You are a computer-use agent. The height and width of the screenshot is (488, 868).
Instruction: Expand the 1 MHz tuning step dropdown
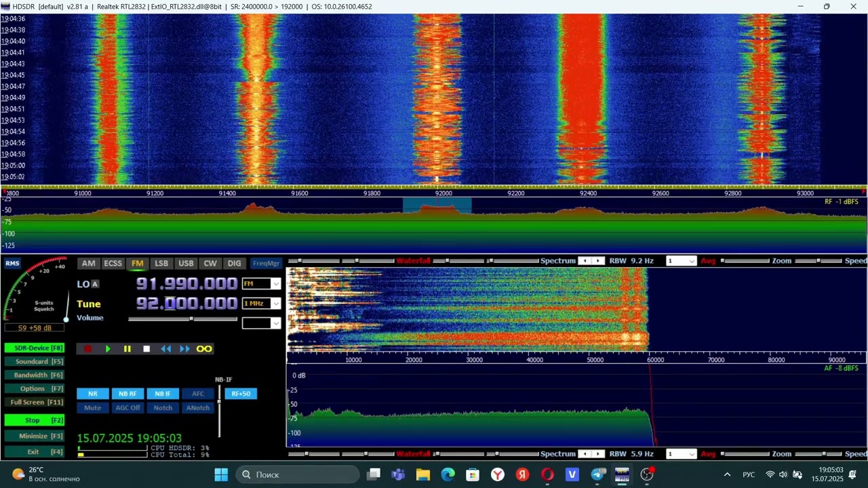point(275,304)
